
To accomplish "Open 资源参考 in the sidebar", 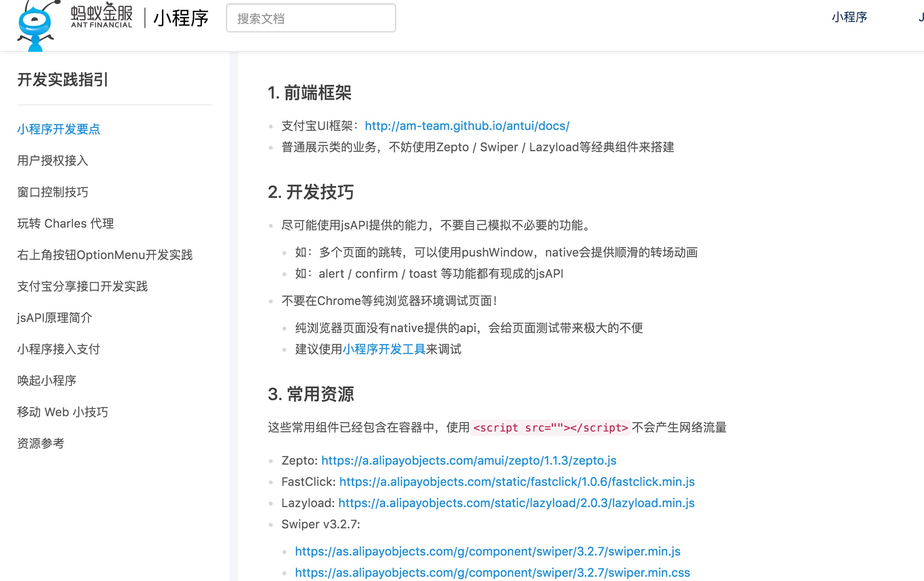I will [41, 443].
